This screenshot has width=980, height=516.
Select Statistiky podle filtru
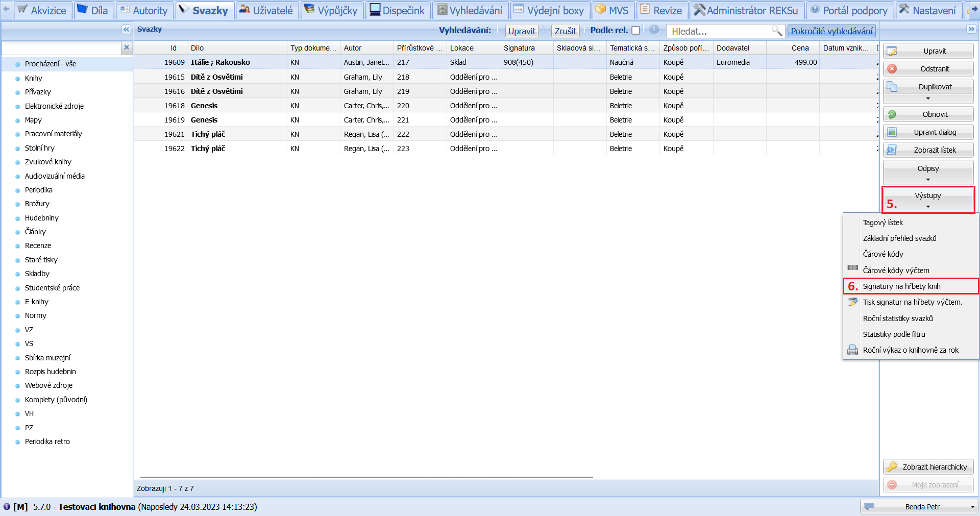(x=911, y=334)
